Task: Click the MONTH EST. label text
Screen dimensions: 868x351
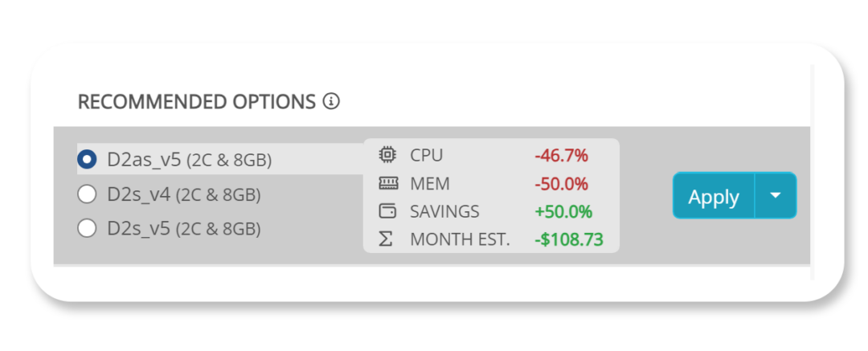Action: pyautogui.click(x=460, y=239)
